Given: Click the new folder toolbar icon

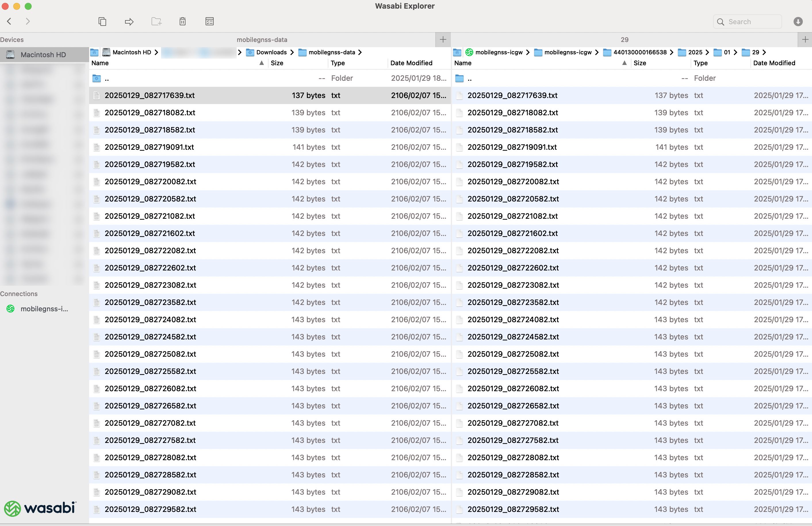Looking at the screenshot, I should pos(156,22).
